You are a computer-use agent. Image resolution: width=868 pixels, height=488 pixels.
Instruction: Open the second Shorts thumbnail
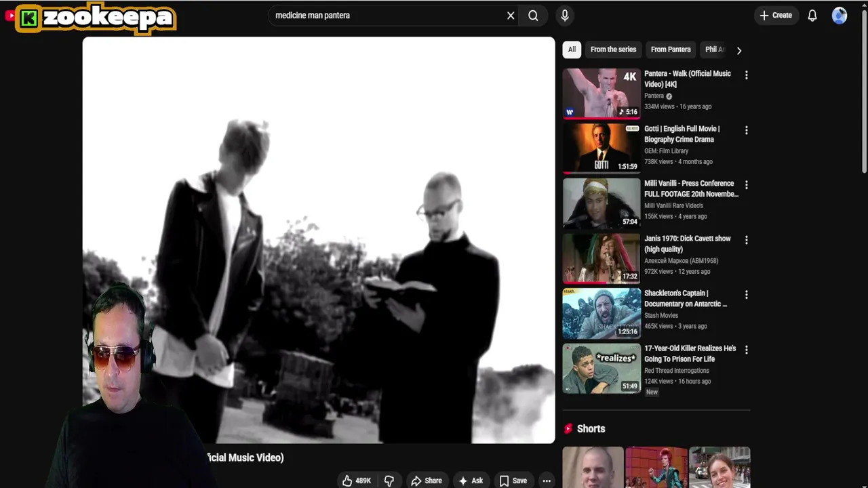pos(656,467)
